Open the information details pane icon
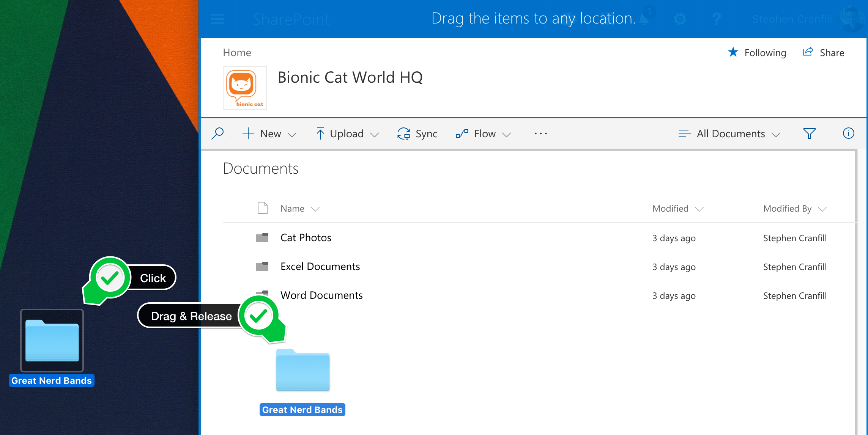The height and width of the screenshot is (435, 868). [848, 133]
